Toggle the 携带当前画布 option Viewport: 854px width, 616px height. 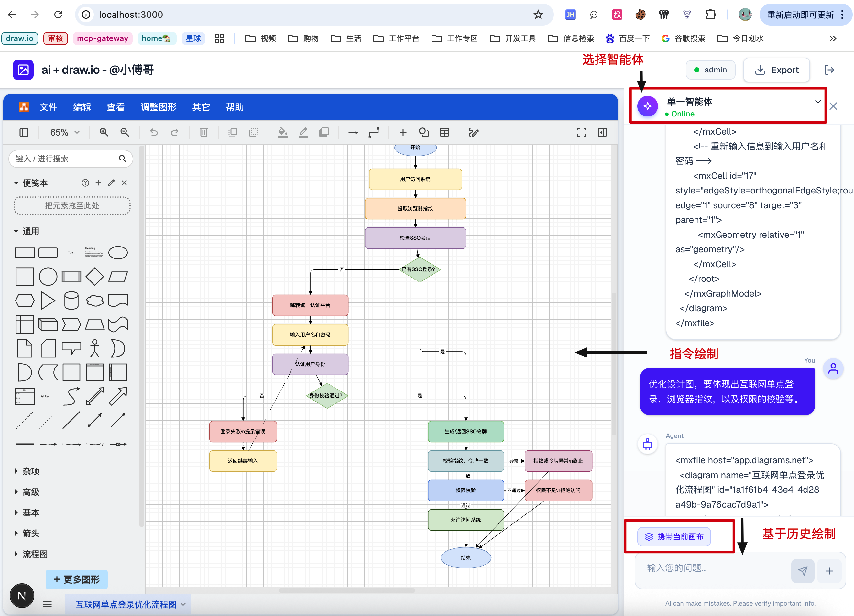pyautogui.click(x=674, y=536)
